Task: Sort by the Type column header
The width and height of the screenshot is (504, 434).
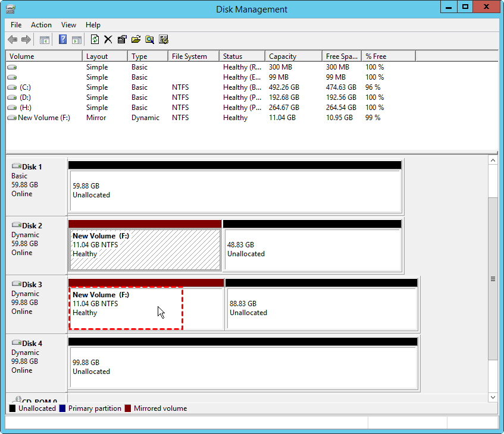Action: pyautogui.click(x=148, y=56)
